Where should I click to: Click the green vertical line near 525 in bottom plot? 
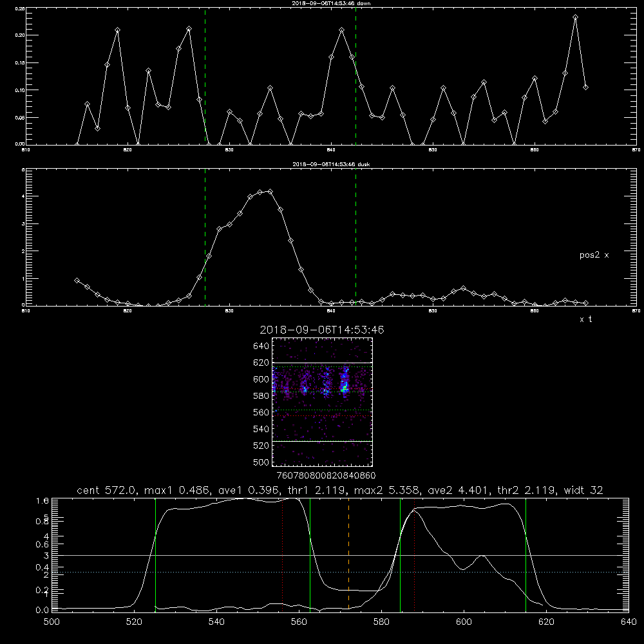click(155, 554)
